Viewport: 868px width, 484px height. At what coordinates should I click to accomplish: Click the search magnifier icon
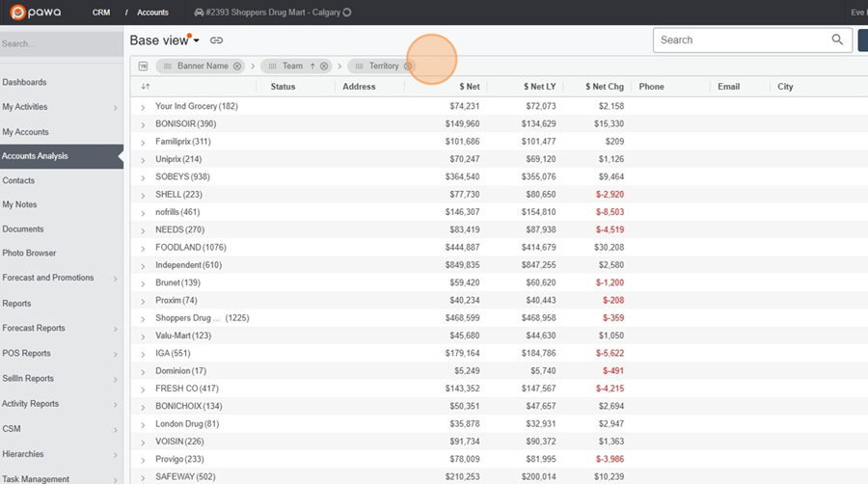[x=837, y=40]
